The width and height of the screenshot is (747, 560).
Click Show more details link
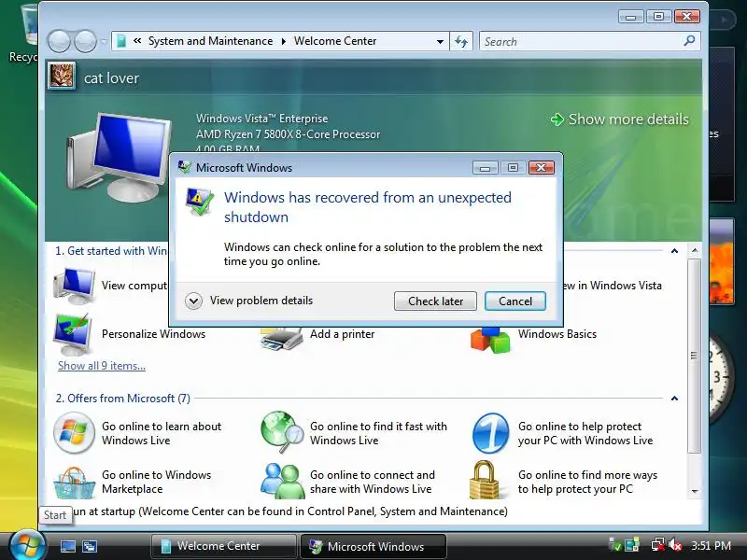[x=619, y=119]
